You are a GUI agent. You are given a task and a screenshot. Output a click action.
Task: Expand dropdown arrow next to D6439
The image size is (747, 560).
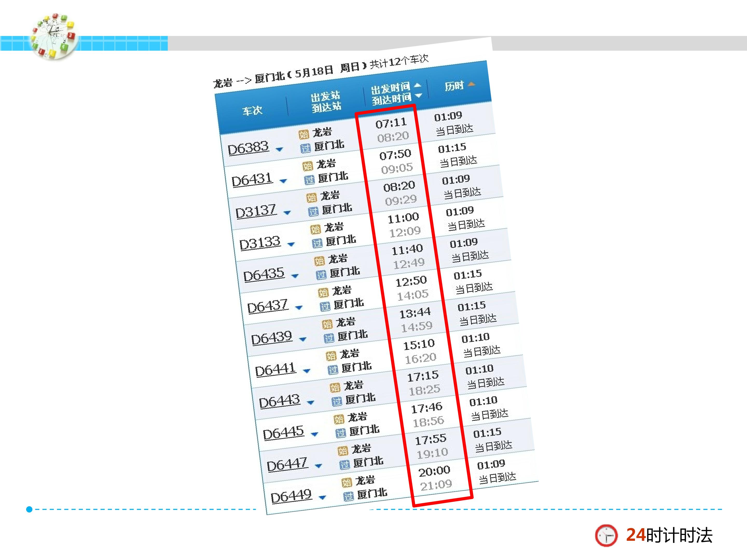(x=303, y=339)
